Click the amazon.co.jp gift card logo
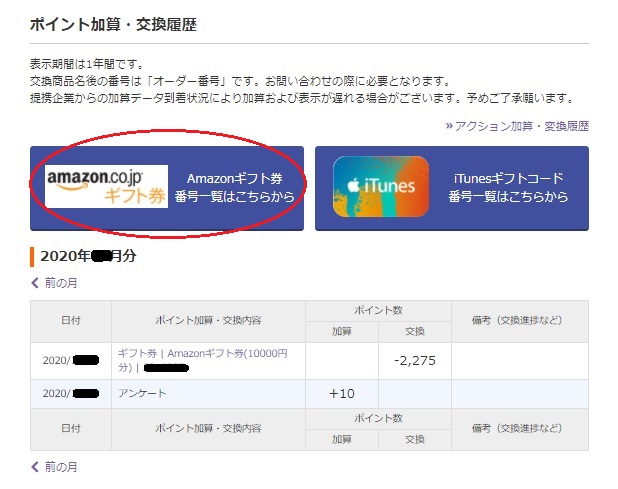Image resolution: width=618 pixels, height=489 pixels. tap(106, 186)
